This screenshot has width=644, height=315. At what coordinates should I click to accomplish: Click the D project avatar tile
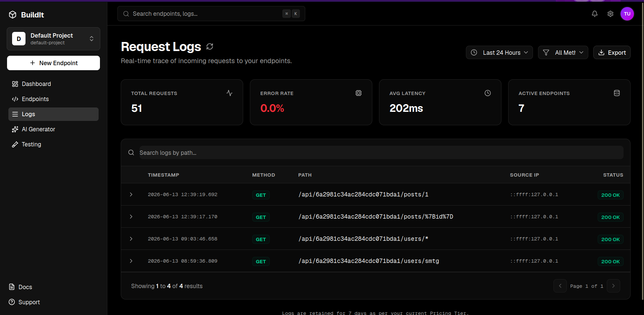(x=19, y=39)
